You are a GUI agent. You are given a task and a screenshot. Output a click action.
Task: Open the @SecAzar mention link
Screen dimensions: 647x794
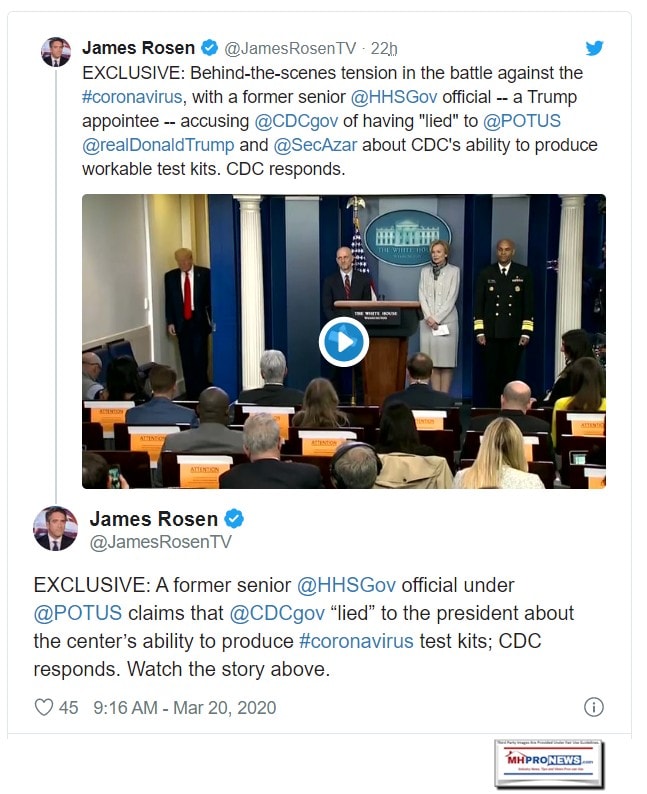[318, 145]
